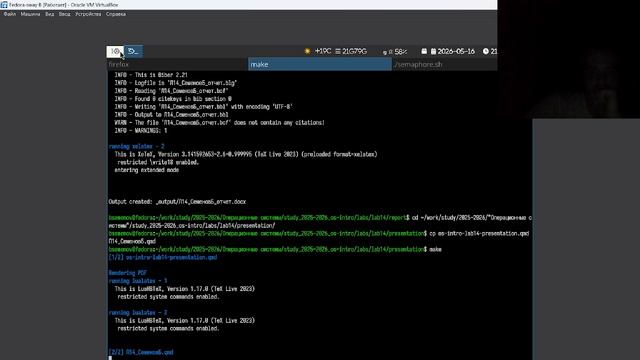Click the +19C temperature reading

click(x=323, y=51)
